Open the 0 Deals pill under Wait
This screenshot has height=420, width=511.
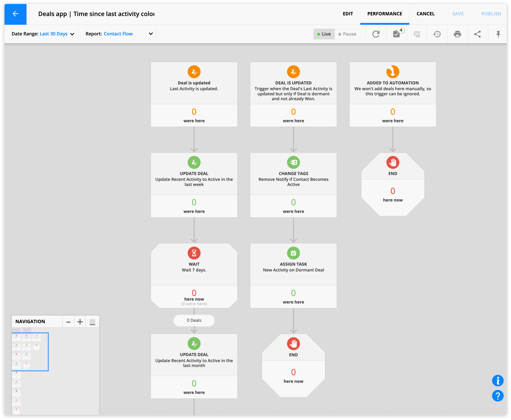tap(194, 320)
